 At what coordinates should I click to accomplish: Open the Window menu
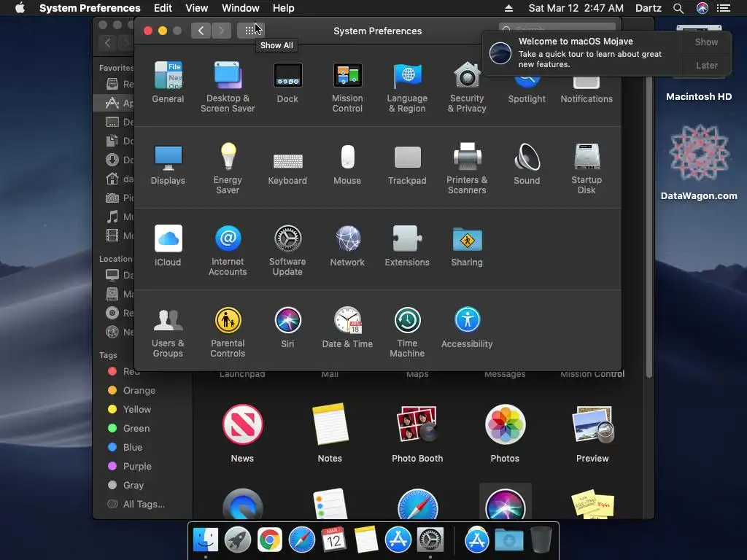coord(240,8)
